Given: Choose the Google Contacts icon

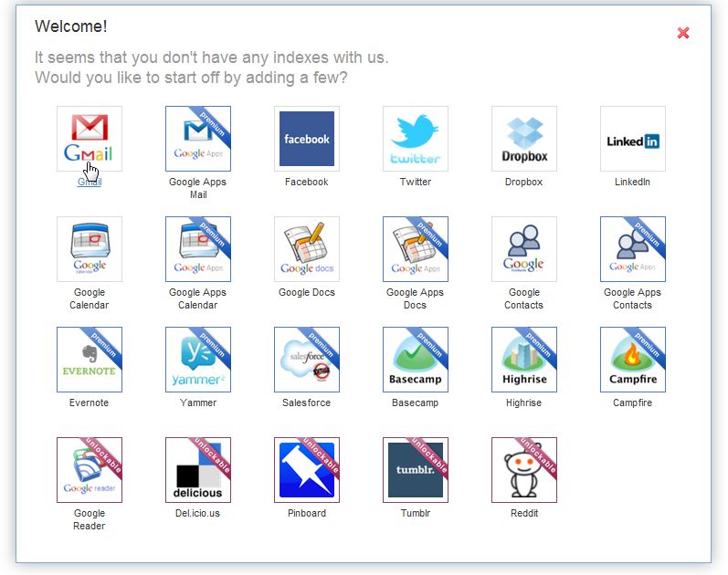Looking at the screenshot, I should pyautogui.click(x=524, y=249).
